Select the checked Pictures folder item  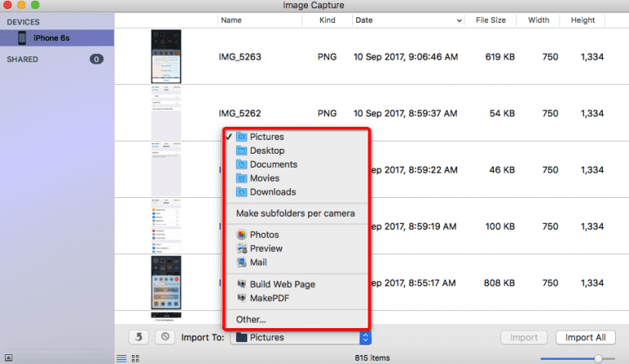click(266, 137)
